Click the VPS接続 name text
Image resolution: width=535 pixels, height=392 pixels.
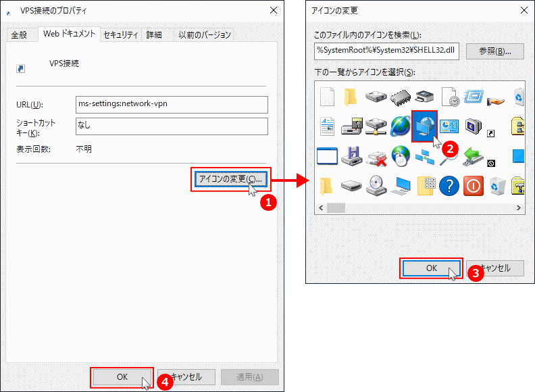tap(64, 64)
